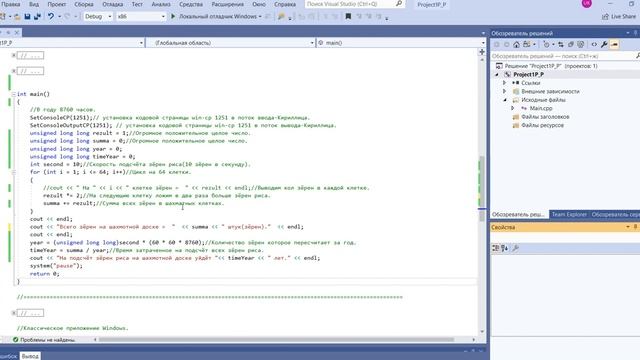Expand the Ссылки node
The width and height of the screenshot is (640, 360).
(x=504, y=83)
